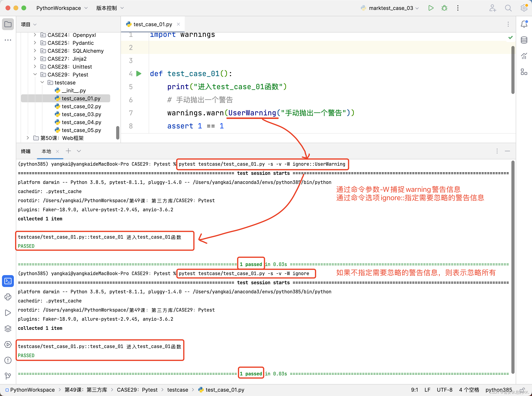
Task: Open the SciView charts icon
Action: (524, 56)
